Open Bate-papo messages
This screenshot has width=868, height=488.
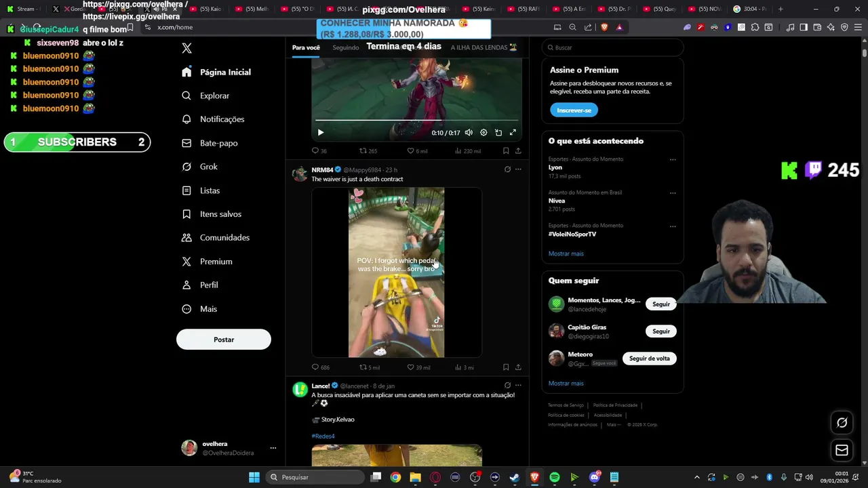pyautogui.click(x=210, y=143)
